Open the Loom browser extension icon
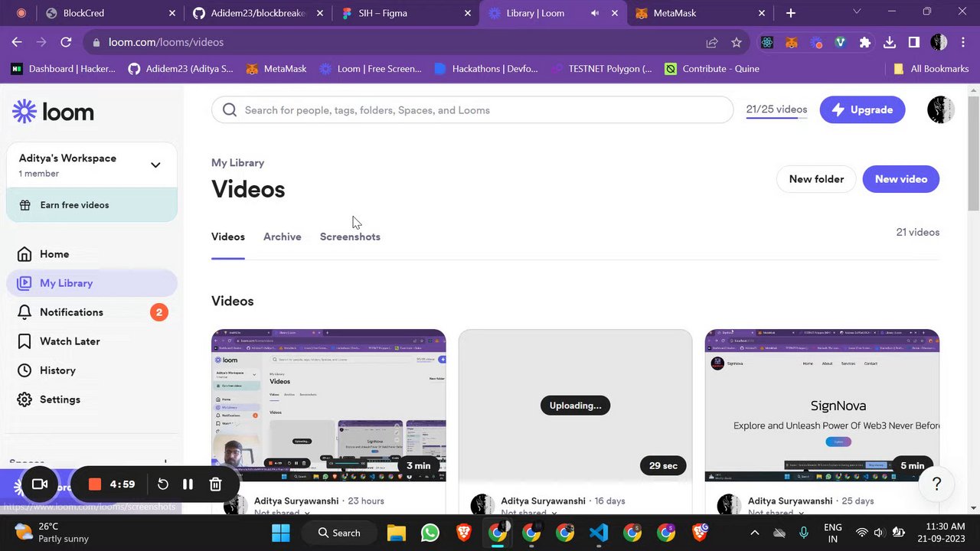The height and width of the screenshot is (551, 980). [816, 42]
